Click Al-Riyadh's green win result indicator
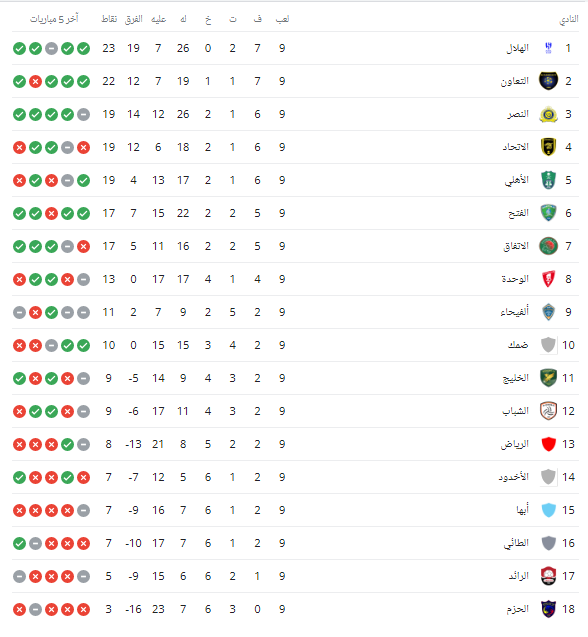Viewport: 588px width, 637px height. coord(67,444)
